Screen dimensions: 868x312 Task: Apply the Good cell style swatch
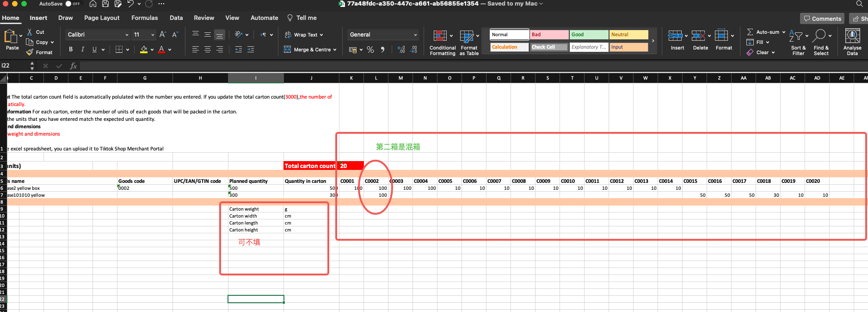pyautogui.click(x=589, y=35)
